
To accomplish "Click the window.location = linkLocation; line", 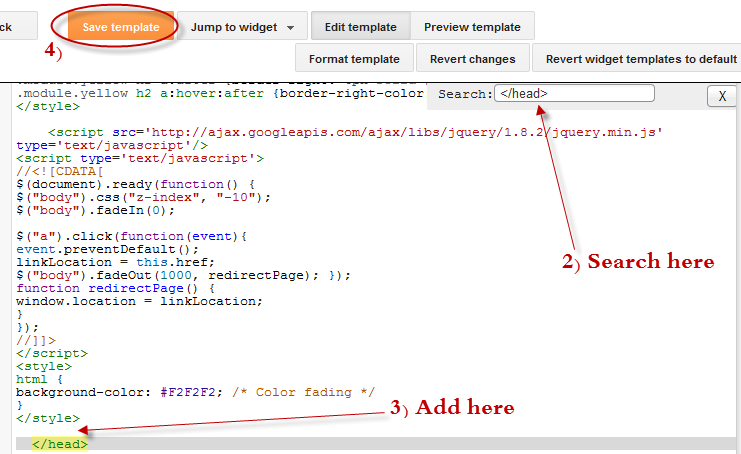I will [x=139, y=301].
